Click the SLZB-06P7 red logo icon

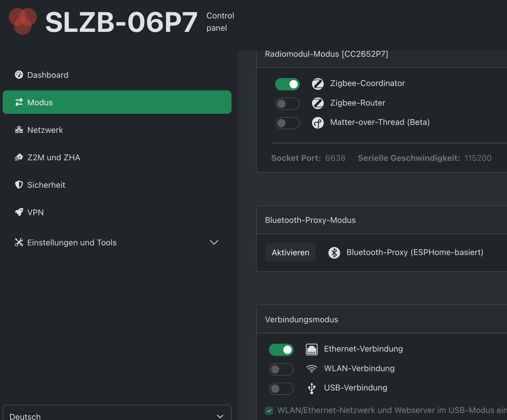[x=23, y=21]
